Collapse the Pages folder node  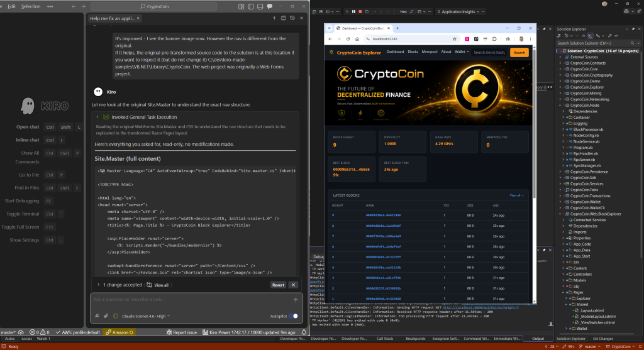tap(563, 293)
